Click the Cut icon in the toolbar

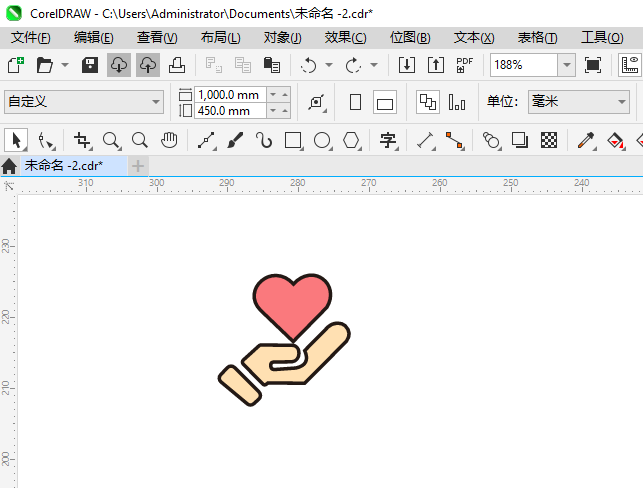[214, 65]
